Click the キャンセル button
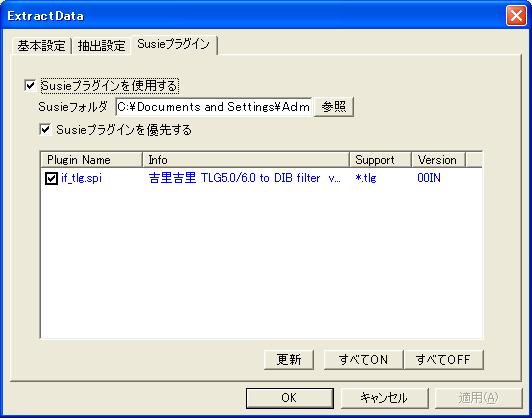 point(384,398)
